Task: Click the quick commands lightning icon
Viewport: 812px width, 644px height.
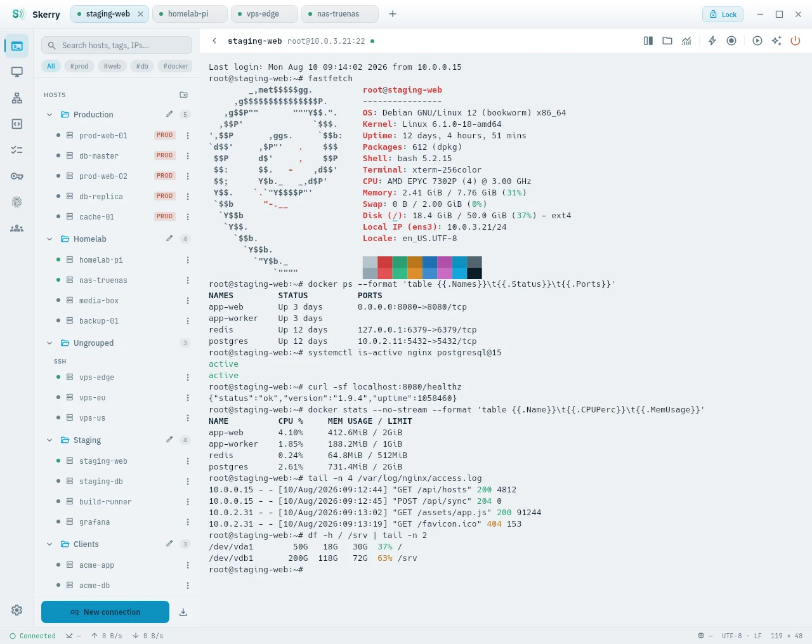Action: point(712,41)
